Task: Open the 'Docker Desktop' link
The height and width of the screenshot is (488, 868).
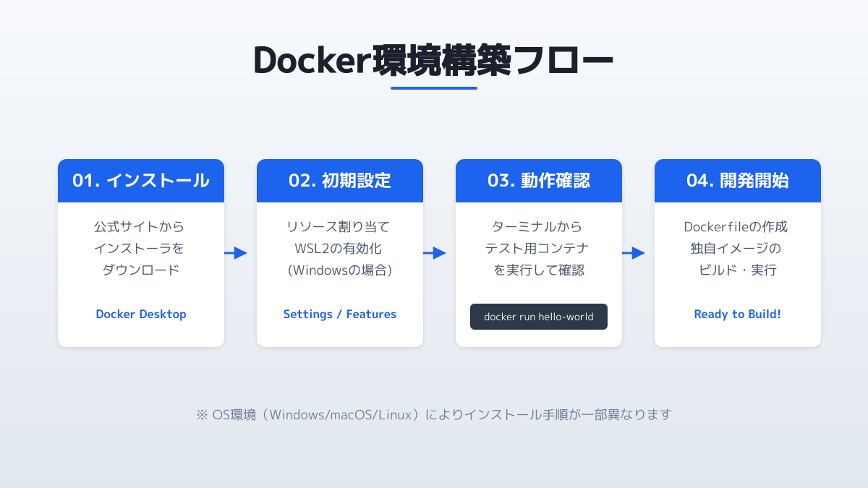Action: pos(141,314)
